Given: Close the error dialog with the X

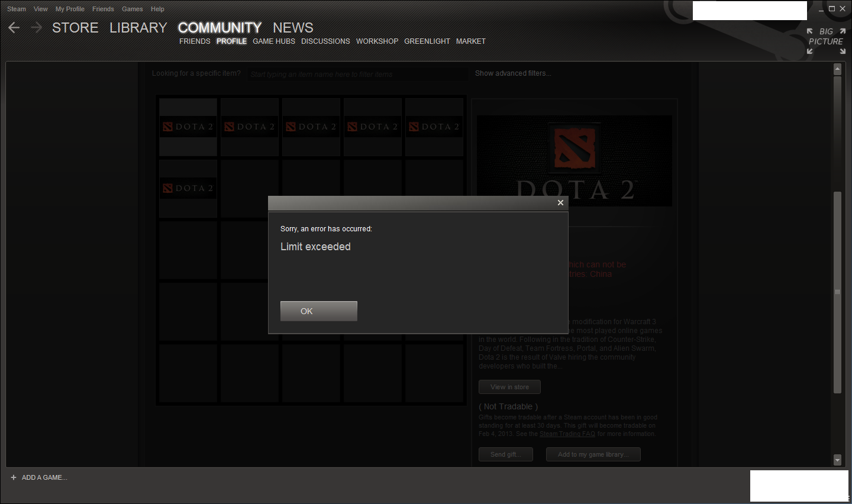Looking at the screenshot, I should (560, 203).
